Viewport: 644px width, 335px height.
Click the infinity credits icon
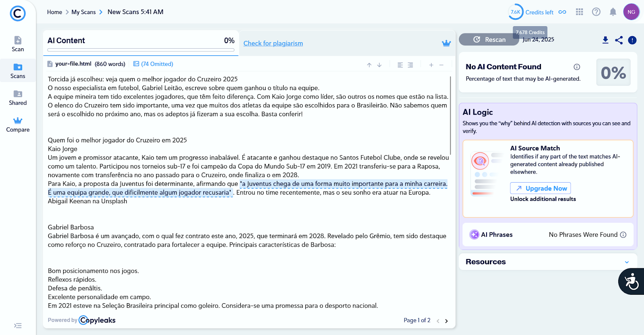562,12
